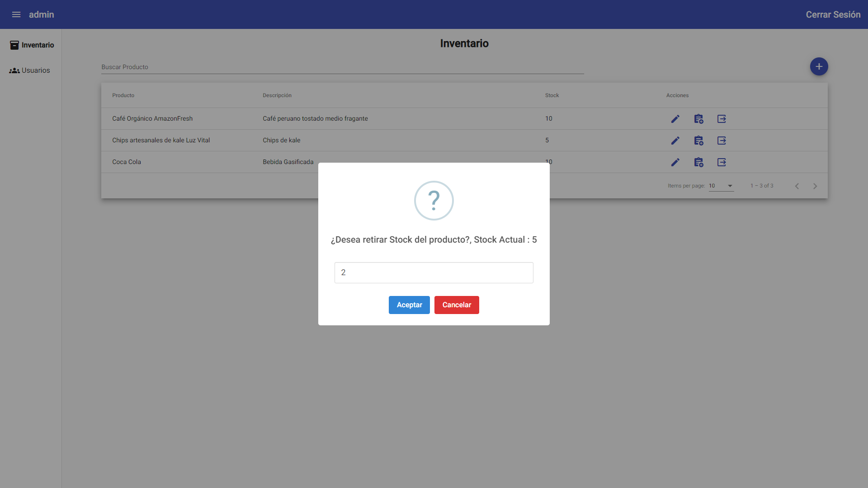Withdraw stock icon in Coca Cola row
This screenshot has width=868, height=488.
[x=722, y=162]
